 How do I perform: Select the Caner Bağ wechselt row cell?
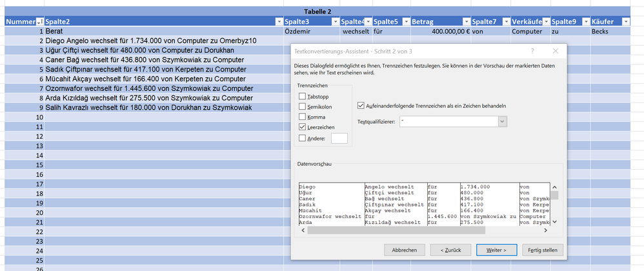pyautogui.click(x=164, y=59)
